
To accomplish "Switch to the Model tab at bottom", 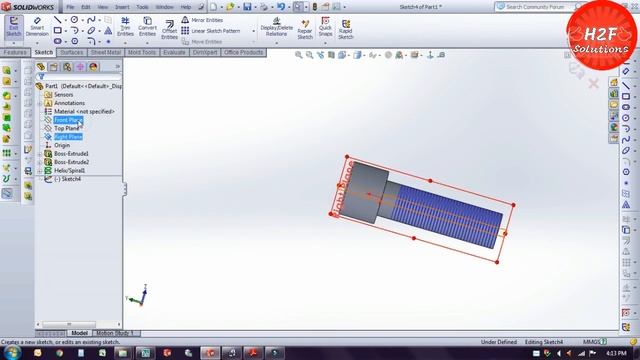I will 79,333.
